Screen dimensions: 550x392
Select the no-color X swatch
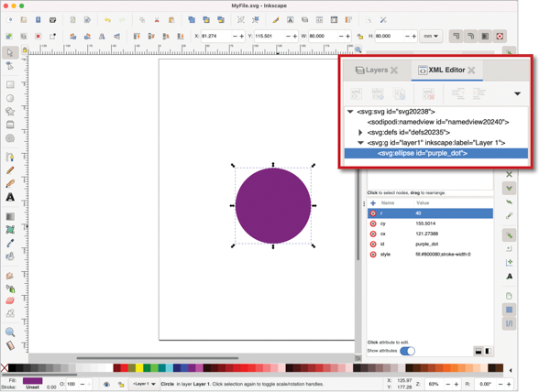pos(5,367)
